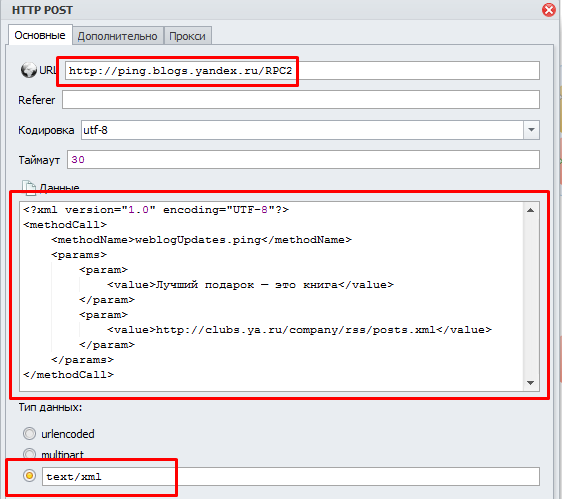Select the urlencoded radio button
The image size is (562, 499).
(x=29, y=433)
